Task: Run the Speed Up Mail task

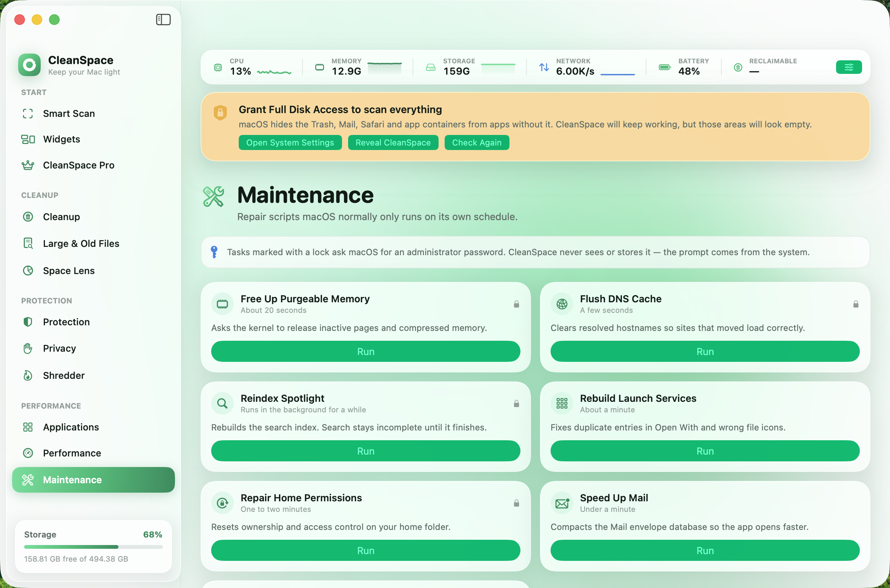Action: tap(705, 550)
